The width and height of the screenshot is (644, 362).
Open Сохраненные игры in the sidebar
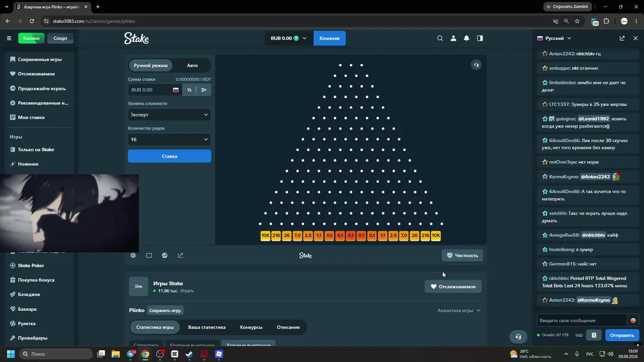point(39,59)
